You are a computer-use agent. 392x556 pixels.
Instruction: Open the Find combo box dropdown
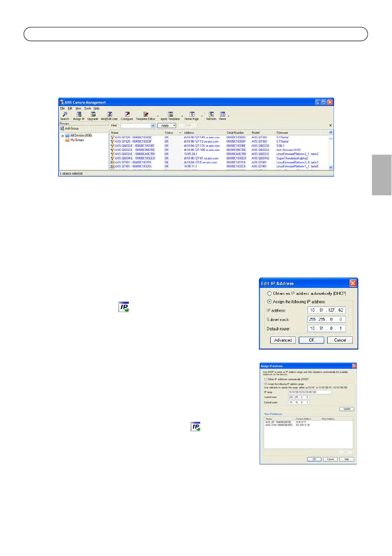pyautogui.click(x=153, y=126)
